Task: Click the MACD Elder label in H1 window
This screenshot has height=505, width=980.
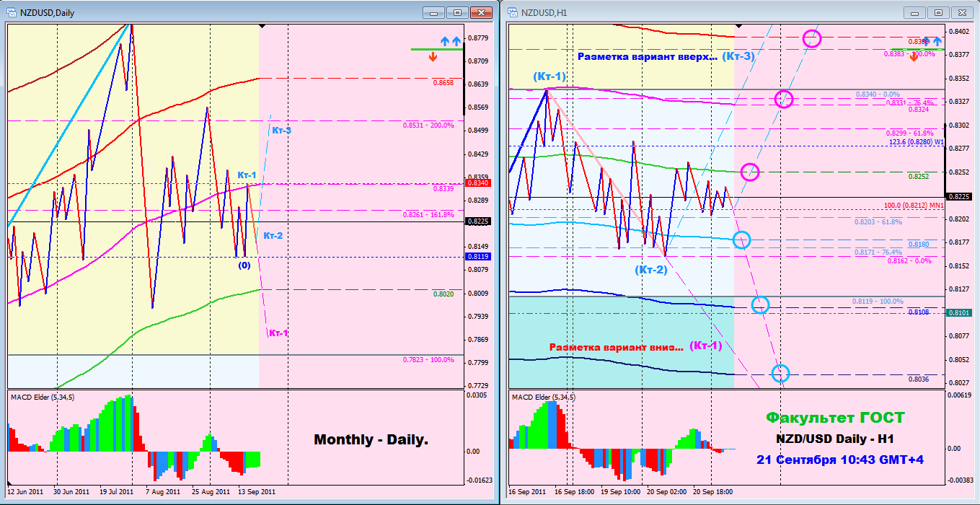Action: (x=545, y=398)
